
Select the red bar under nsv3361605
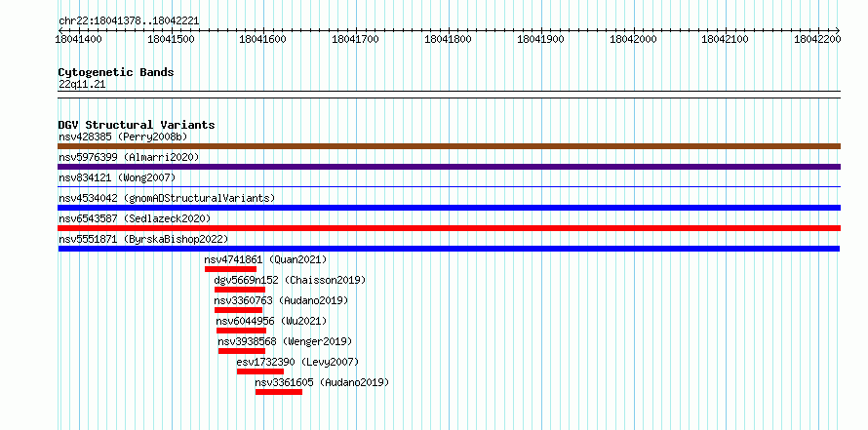click(x=279, y=392)
